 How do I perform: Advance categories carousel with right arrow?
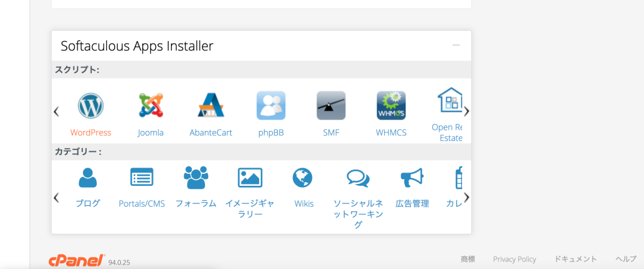pos(466,198)
